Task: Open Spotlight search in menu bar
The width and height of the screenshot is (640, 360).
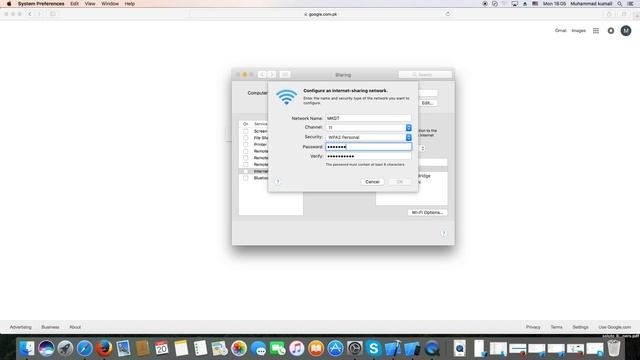Action: point(620,4)
